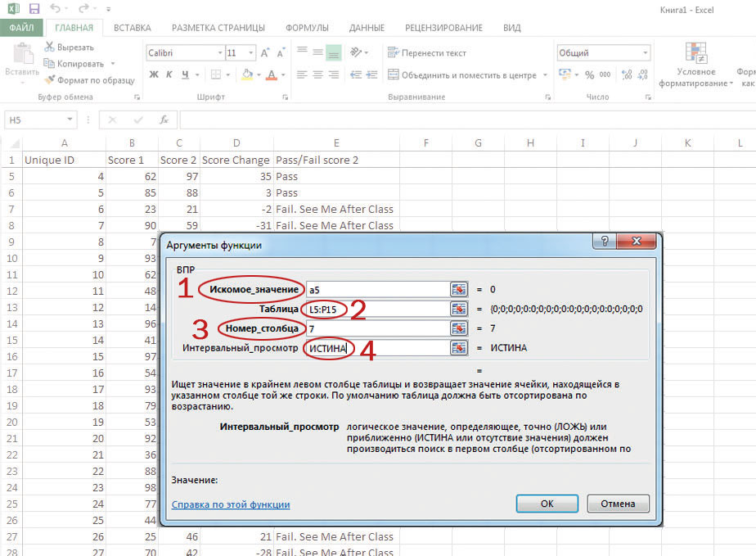756x556 pixels.
Task: Click the Номер_столбца input field
Action: click(x=376, y=328)
